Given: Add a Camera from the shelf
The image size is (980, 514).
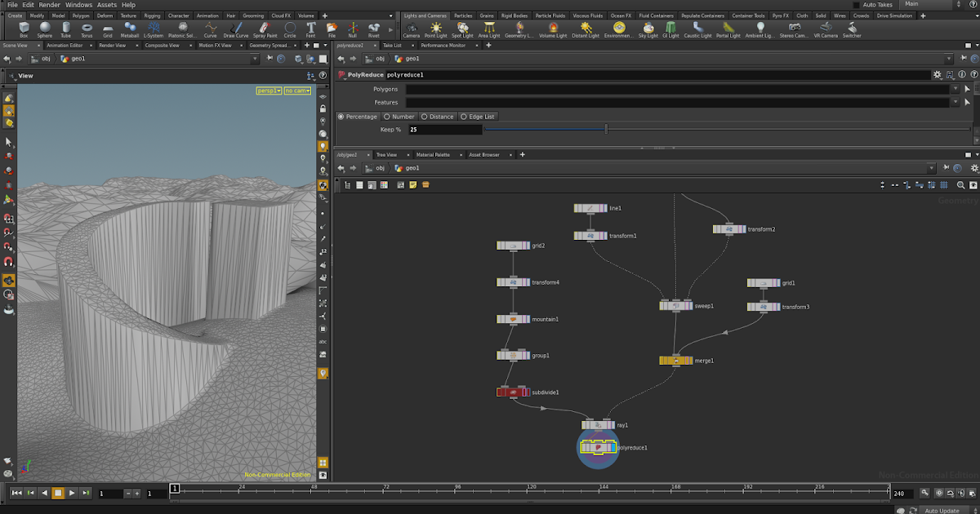Looking at the screenshot, I should coord(412,30).
